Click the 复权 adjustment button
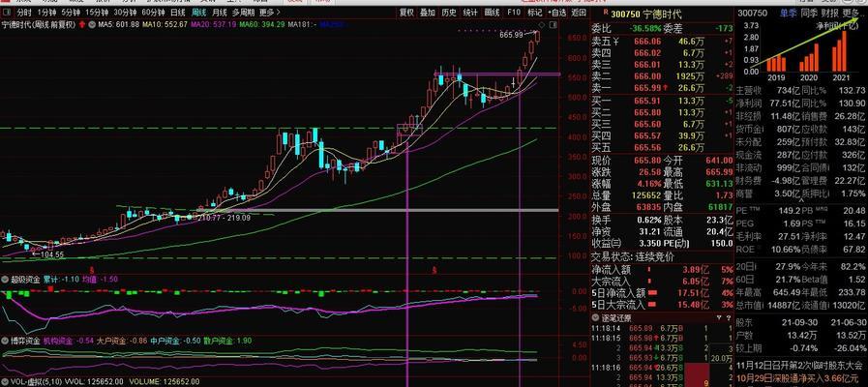 pyautogui.click(x=406, y=13)
